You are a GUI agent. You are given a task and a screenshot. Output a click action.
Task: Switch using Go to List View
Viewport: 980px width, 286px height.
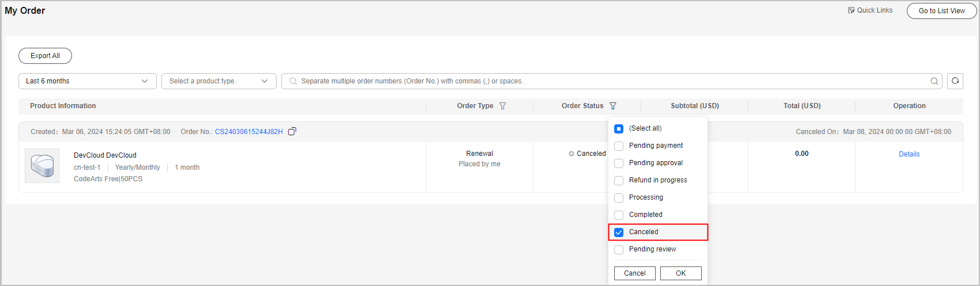pyautogui.click(x=941, y=11)
